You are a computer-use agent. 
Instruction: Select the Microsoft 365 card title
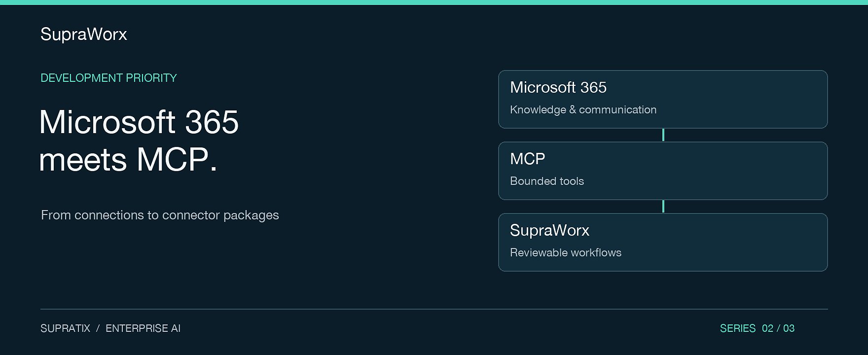[558, 87]
